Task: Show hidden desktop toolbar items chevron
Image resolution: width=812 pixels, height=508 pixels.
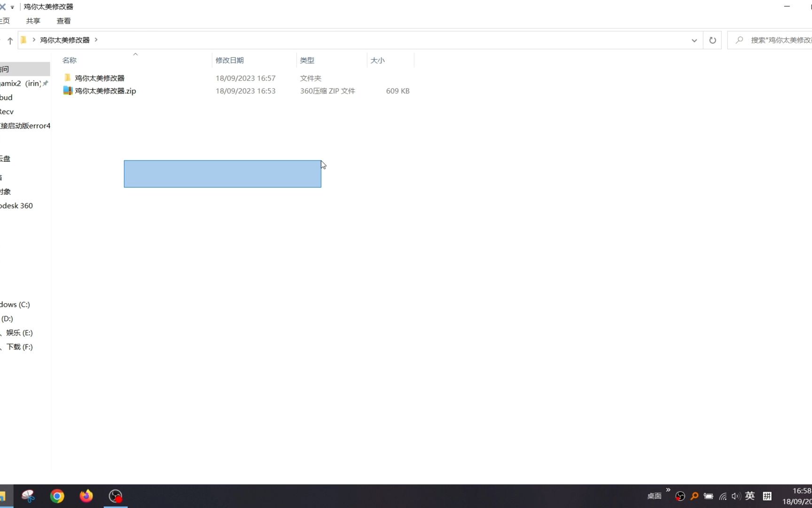Action: pyautogui.click(x=668, y=490)
